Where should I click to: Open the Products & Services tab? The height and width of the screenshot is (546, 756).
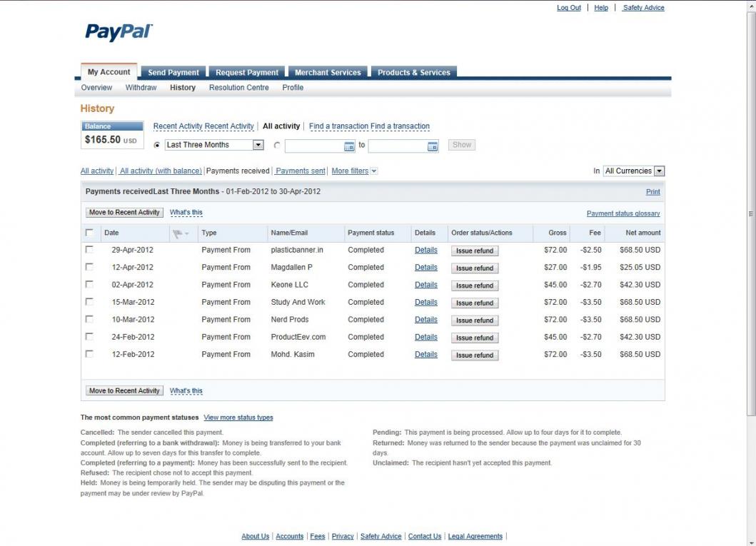pyautogui.click(x=413, y=72)
